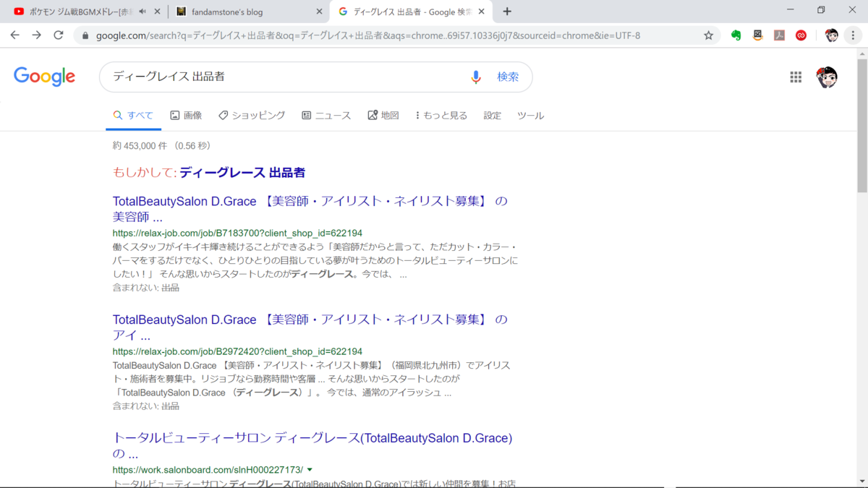Click first result's 含まれない: 出品 note
The height and width of the screenshot is (488, 868).
tap(146, 288)
